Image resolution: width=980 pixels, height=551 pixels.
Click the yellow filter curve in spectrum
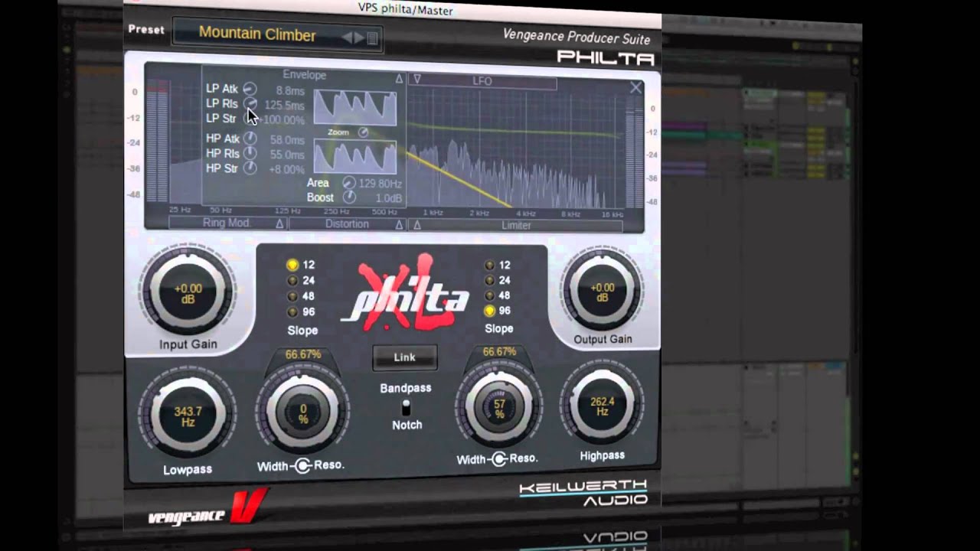tap(458, 180)
